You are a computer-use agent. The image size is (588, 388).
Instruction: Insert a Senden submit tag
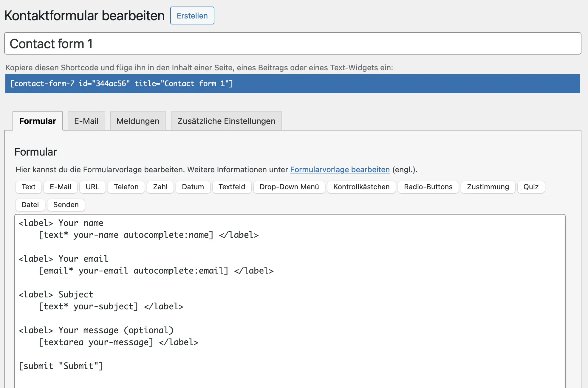coord(66,205)
